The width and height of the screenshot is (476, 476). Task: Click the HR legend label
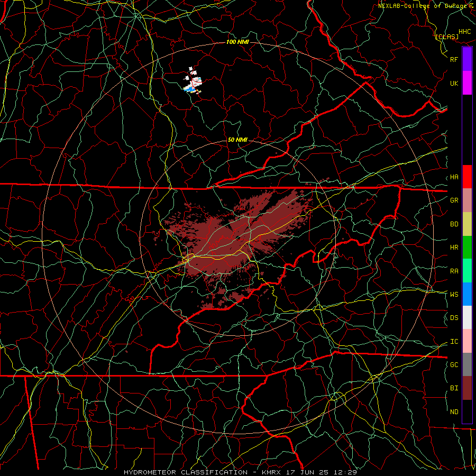(x=454, y=248)
